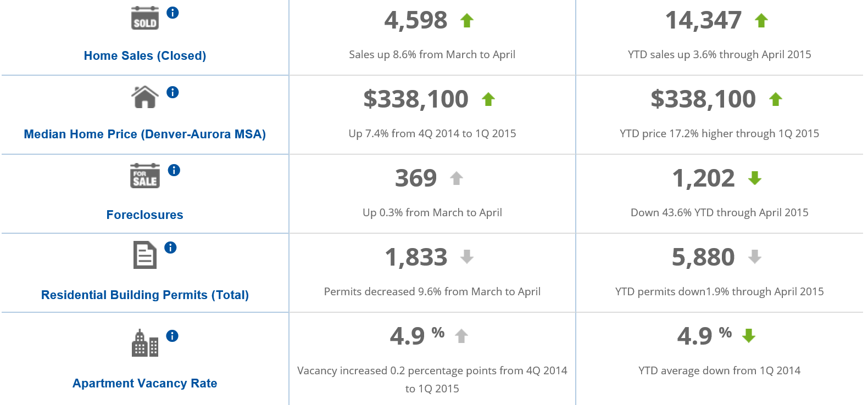Go to Apartment Vacancy Rate link
This screenshot has height=405, width=868.
pyautogui.click(x=145, y=384)
